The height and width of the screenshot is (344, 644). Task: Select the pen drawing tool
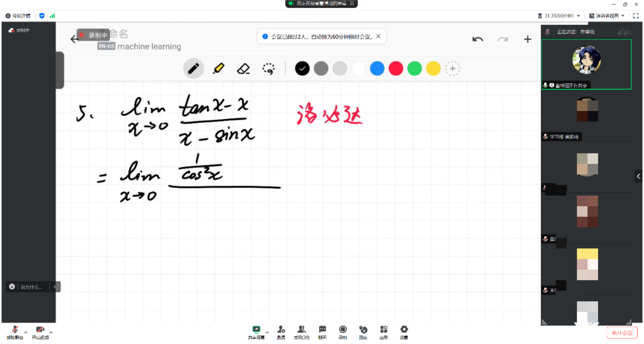point(193,69)
